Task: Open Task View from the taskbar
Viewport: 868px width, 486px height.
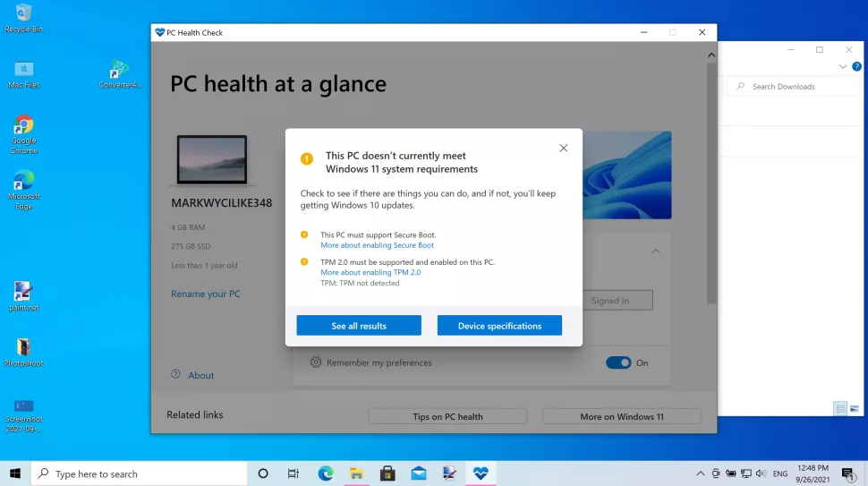Action: click(x=294, y=473)
